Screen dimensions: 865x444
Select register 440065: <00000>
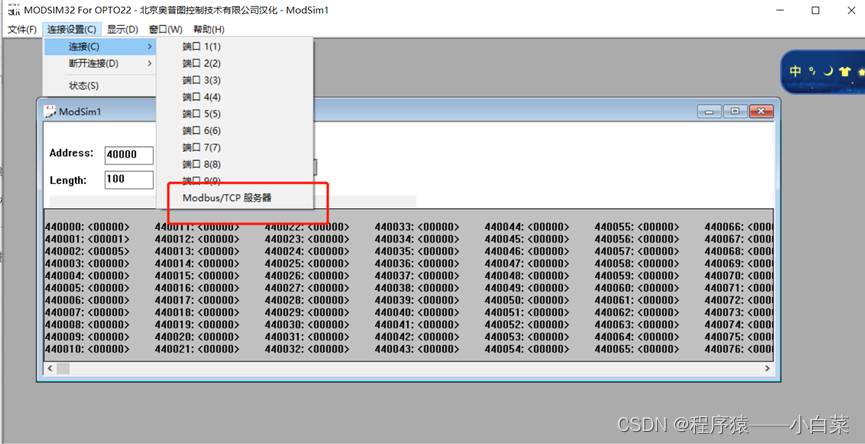coord(637,349)
